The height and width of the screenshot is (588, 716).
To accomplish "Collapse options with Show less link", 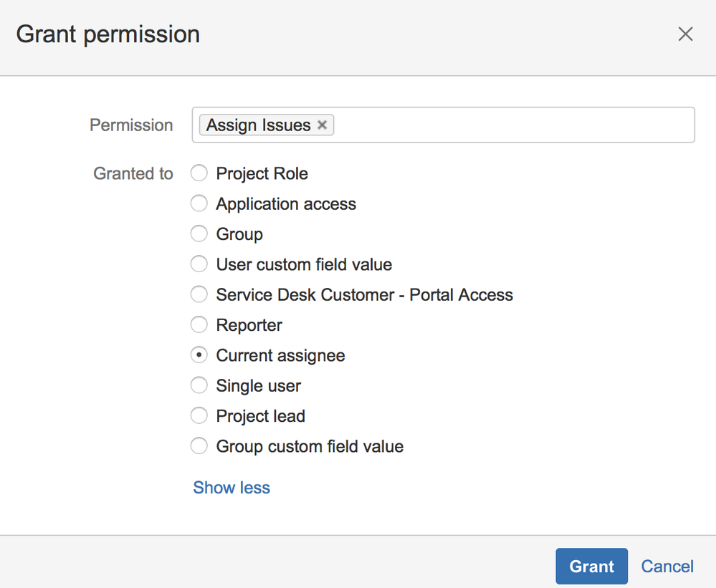I will coord(231,488).
